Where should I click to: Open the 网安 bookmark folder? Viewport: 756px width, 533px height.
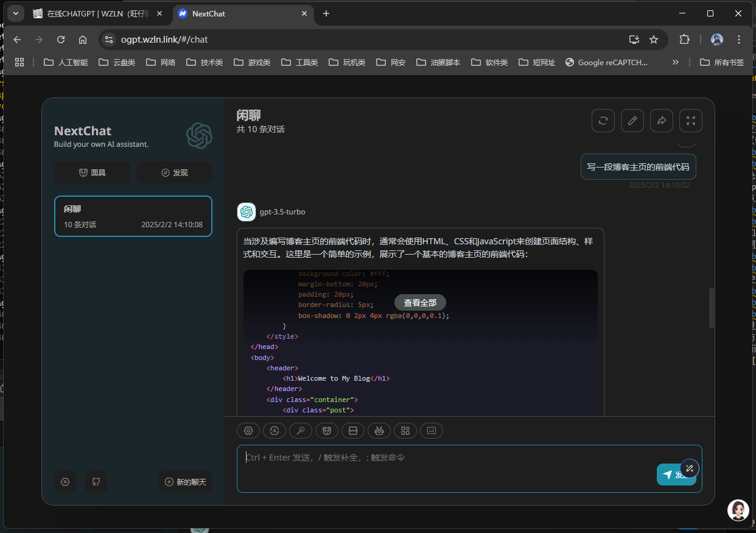click(x=391, y=62)
